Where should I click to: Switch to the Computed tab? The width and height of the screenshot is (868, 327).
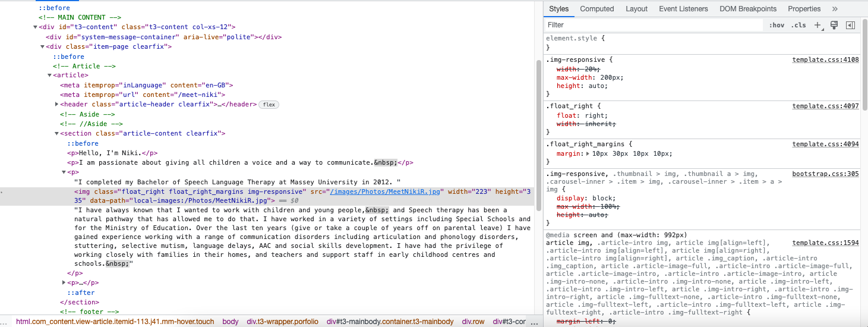[596, 9]
